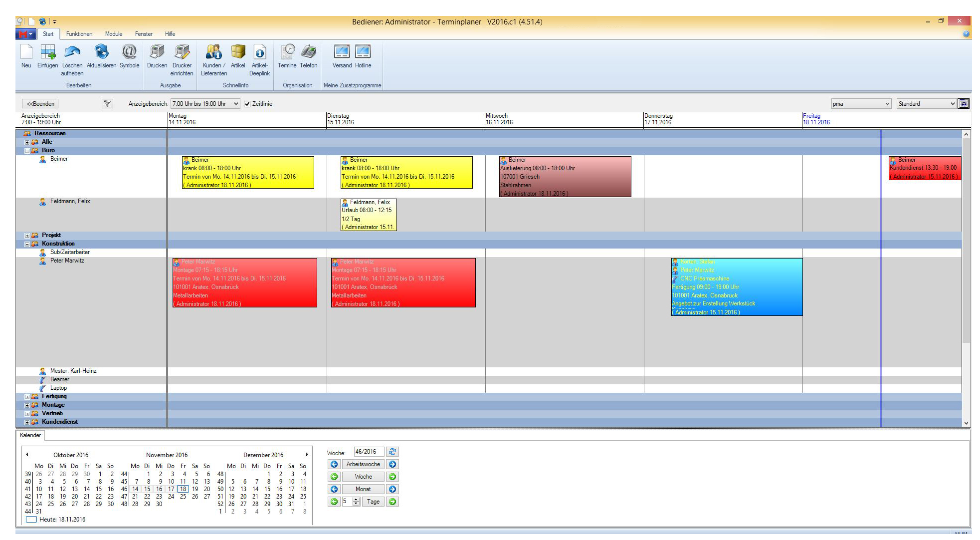Click the Neu document icon
Viewport: 980px width, 540px height.
26,52
